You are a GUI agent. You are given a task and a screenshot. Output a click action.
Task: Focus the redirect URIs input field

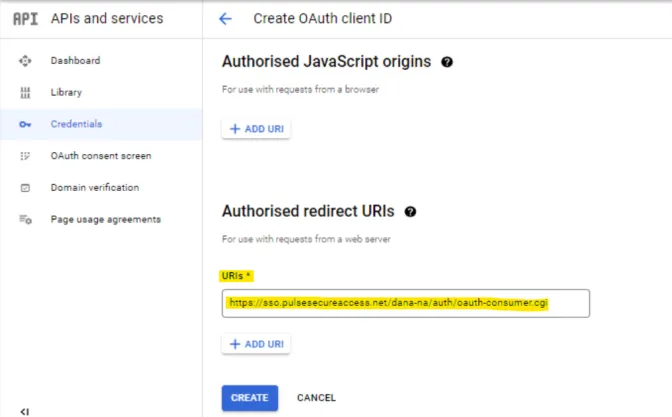405,303
